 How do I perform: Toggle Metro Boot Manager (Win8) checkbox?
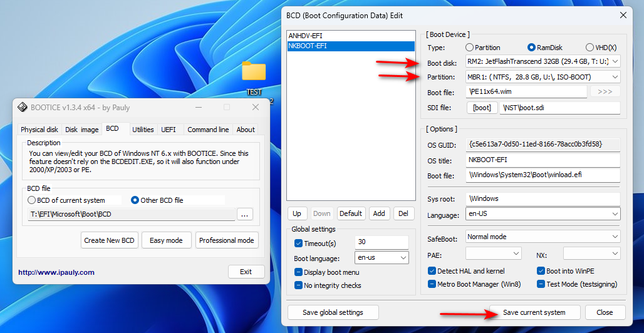coord(432,284)
